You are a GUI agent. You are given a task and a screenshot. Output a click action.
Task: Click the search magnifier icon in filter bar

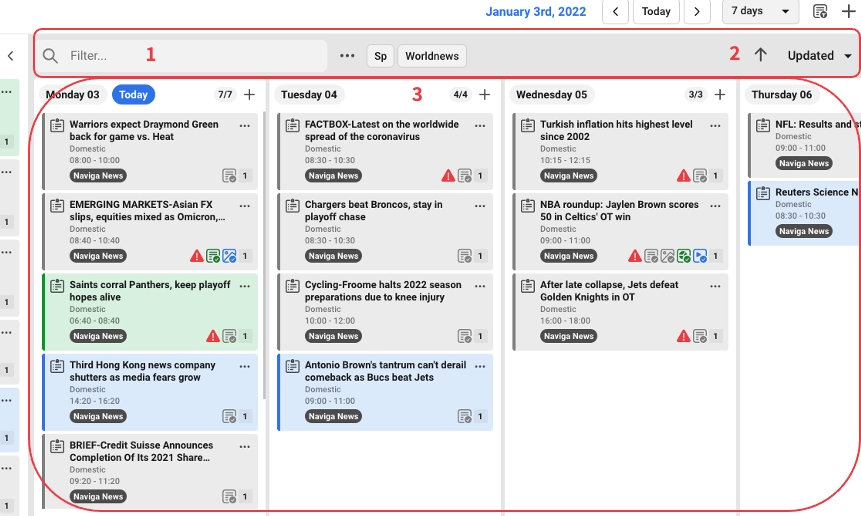coord(50,56)
